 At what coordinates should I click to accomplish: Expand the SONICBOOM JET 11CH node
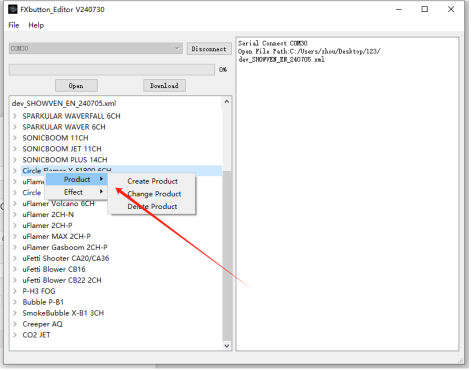[x=15, y=149]
